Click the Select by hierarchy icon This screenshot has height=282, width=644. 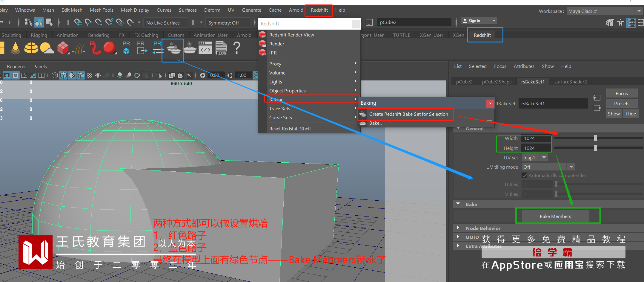tap(28, 22)
